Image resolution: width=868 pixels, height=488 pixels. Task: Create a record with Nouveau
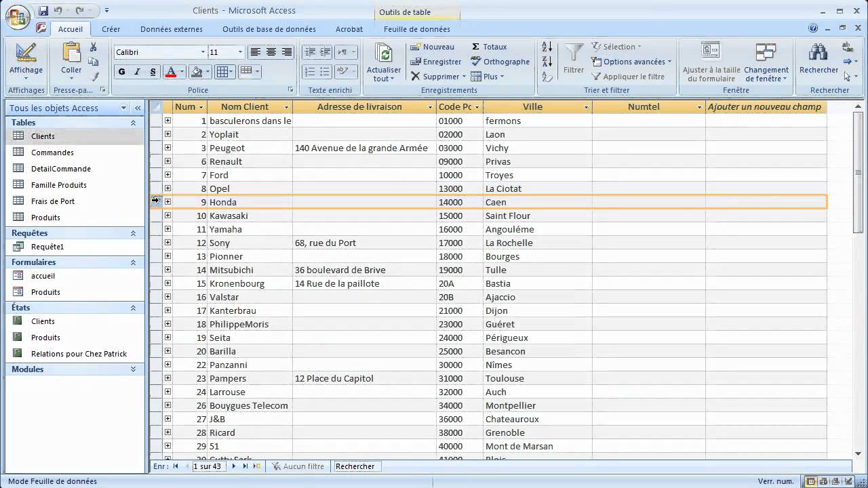(432, 47)
